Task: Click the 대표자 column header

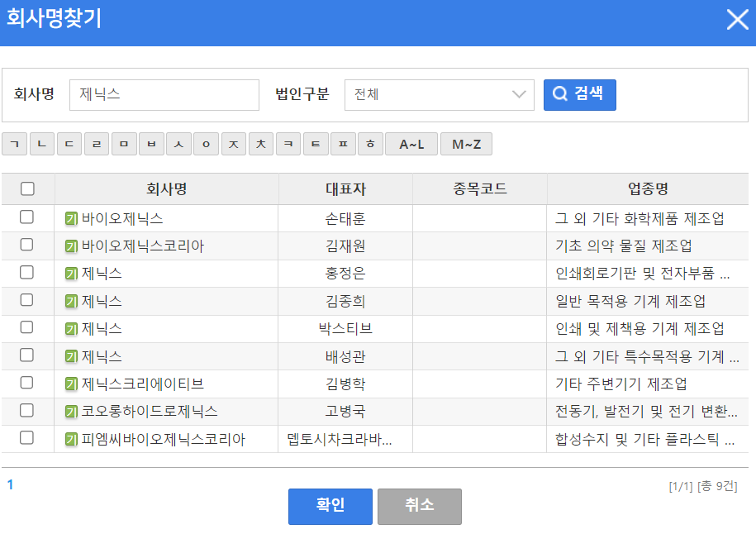Action: click(345, 188)
